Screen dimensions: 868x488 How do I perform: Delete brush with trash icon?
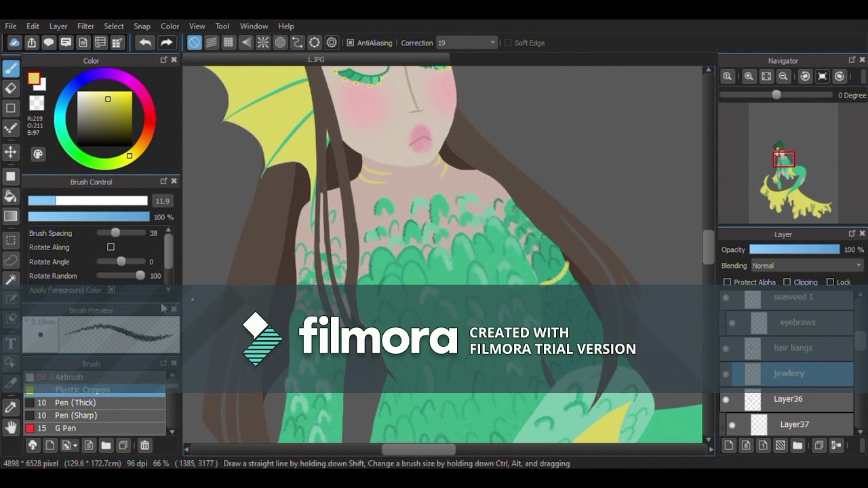click(x=144, y=445)
